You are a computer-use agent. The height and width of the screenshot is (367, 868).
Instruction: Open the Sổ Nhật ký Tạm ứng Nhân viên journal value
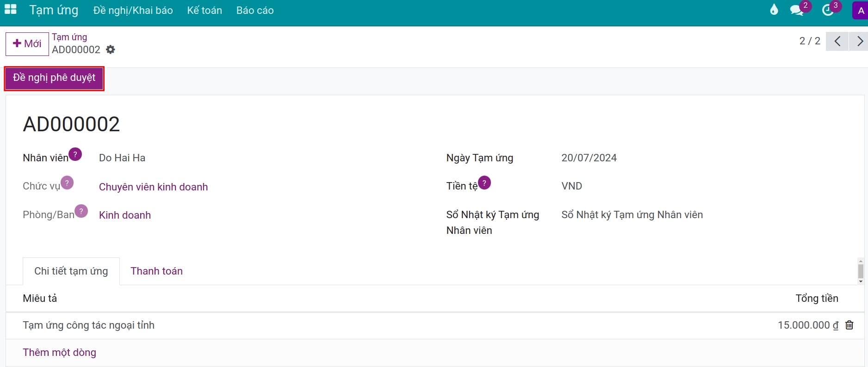point(632,215)
